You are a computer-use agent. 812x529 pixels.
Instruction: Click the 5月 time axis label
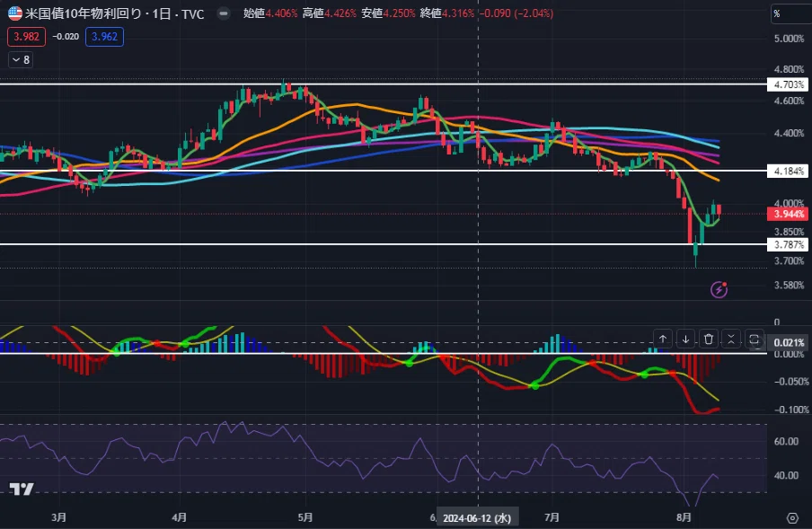(305, 517)
